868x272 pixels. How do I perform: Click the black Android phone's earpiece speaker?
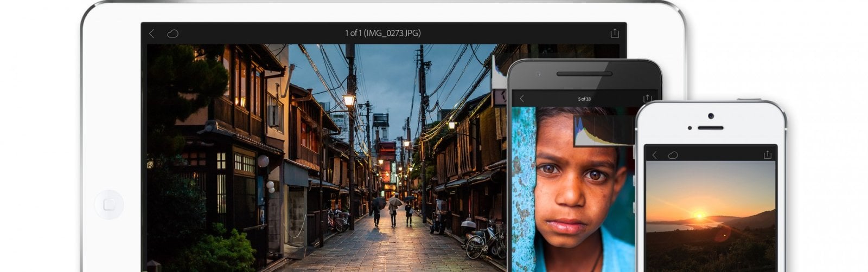584,74
